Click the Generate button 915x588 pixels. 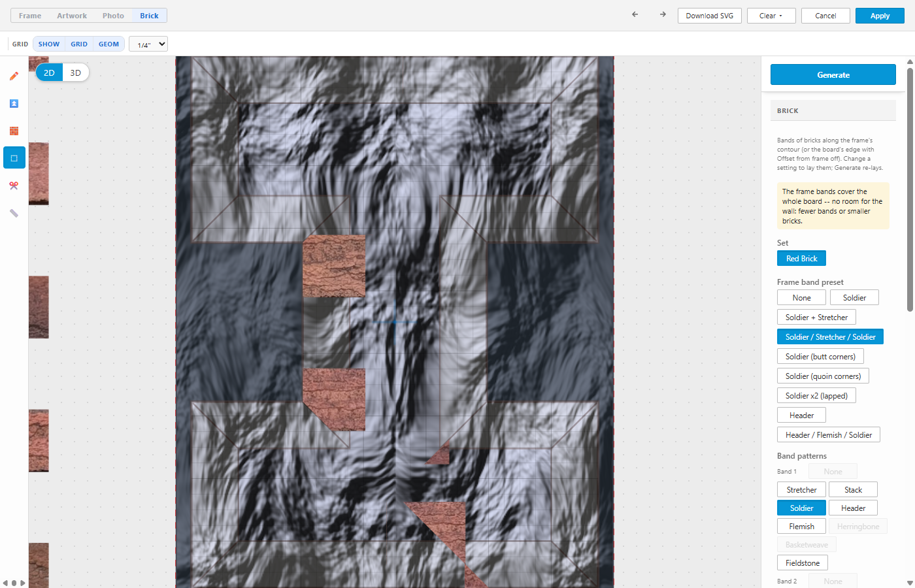[x=833, y=74]
